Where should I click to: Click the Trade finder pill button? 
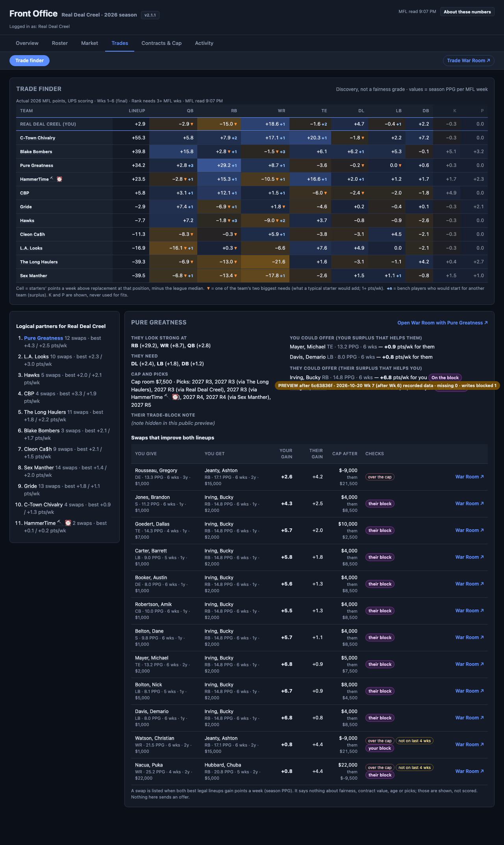click(30, 61)
